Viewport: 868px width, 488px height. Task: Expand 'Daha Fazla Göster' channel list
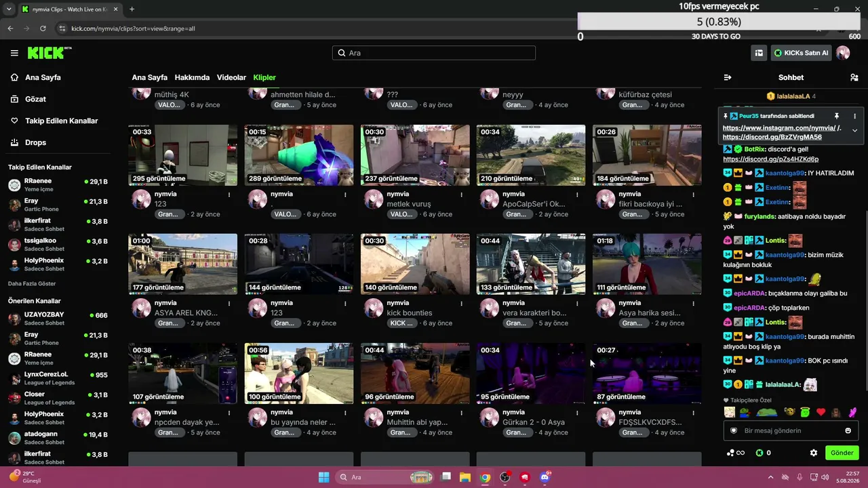point(32,283)
